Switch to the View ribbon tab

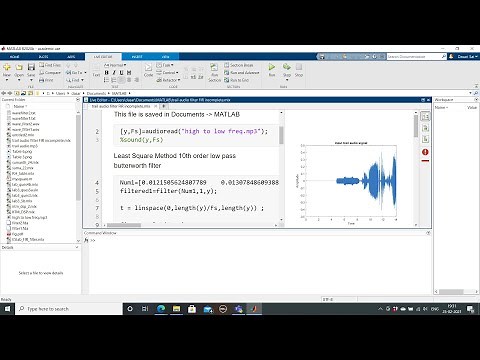[x=165, y=57]
